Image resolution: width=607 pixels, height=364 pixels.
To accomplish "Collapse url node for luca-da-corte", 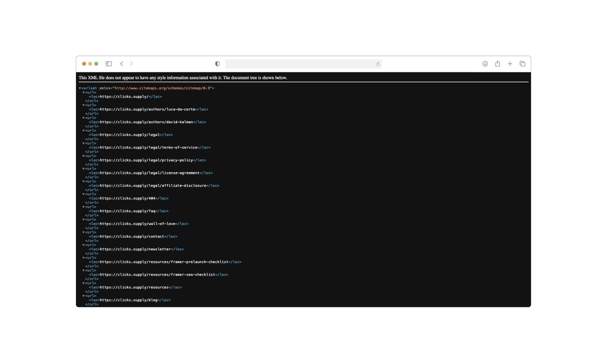I will click(83, 105).
